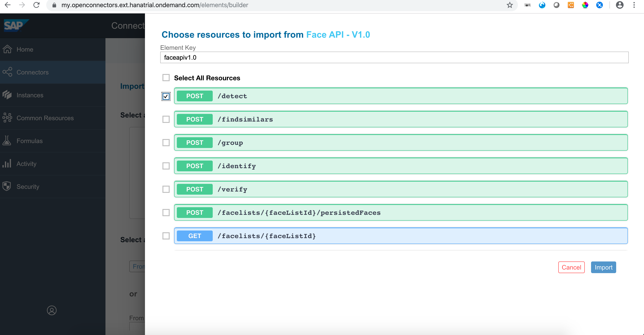Expand the POST /group resource row
This screenshot has height=335, width=644.
pos(400,143)
